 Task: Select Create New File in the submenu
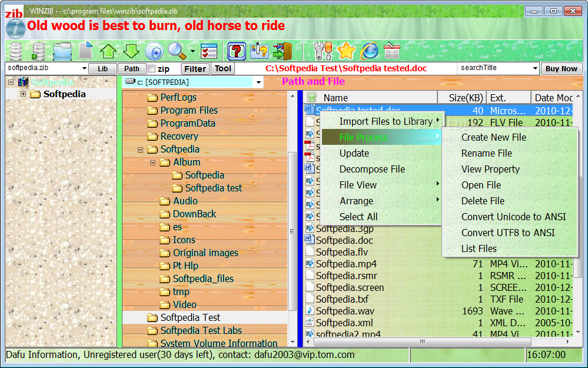tap(510, 137)
